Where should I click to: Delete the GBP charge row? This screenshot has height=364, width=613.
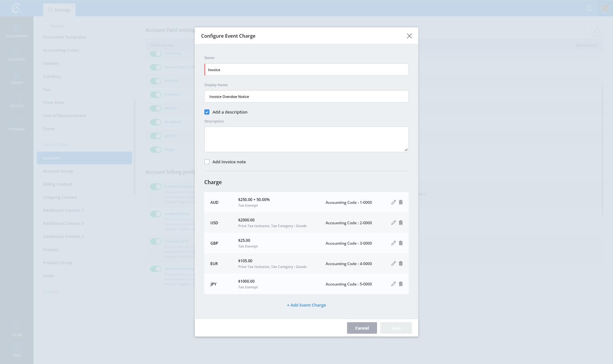[x=401, y=243]
